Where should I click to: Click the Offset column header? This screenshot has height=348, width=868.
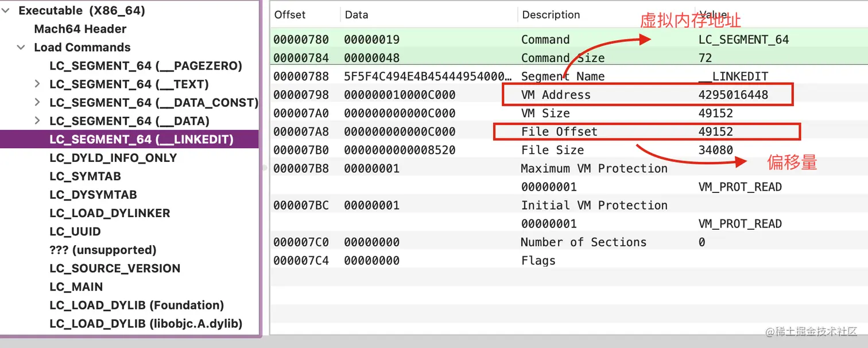coord(290,14)
